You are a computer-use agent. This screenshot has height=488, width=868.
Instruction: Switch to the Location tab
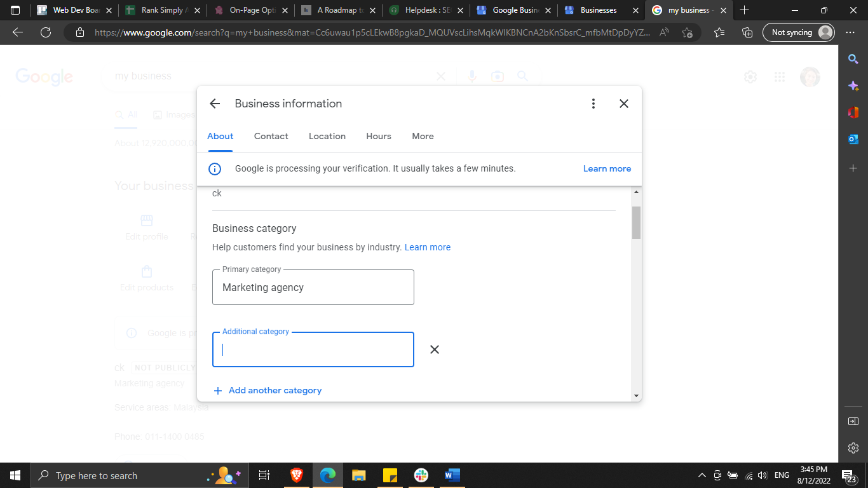click(327, 136)
